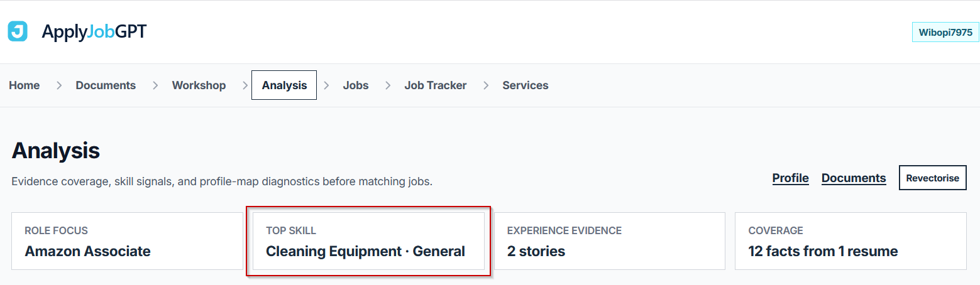
Task: Click chevron arrow between Workshop and Analysis
Action: point(245,85)
